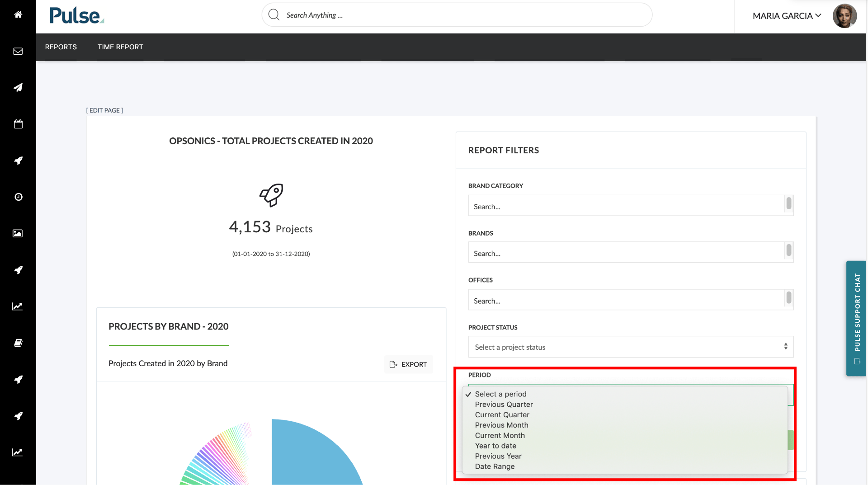Open the Pulse Support Chat panel
This screenshot has height=485, width=868.
pos(856,318)
